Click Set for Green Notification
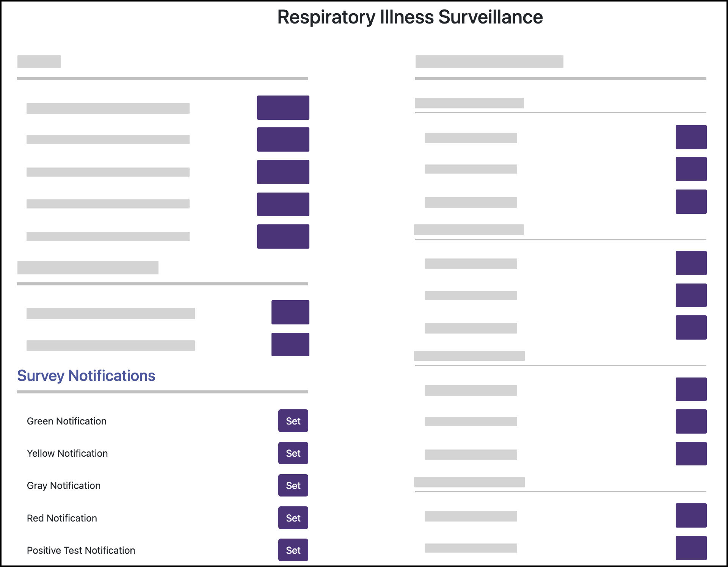728x567 pixels. (x=293, y=421)
